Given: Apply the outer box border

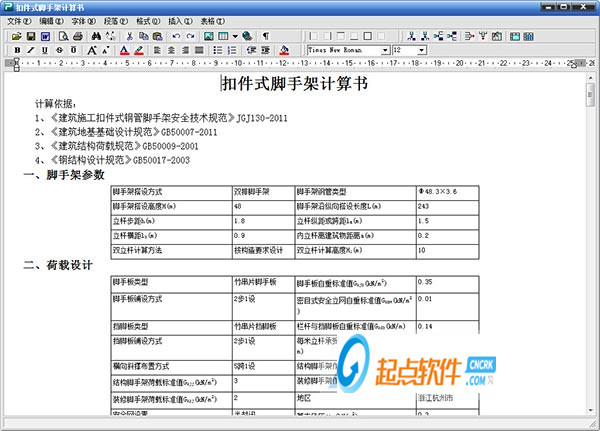Looking at the screenshot, I should [367, 36].
